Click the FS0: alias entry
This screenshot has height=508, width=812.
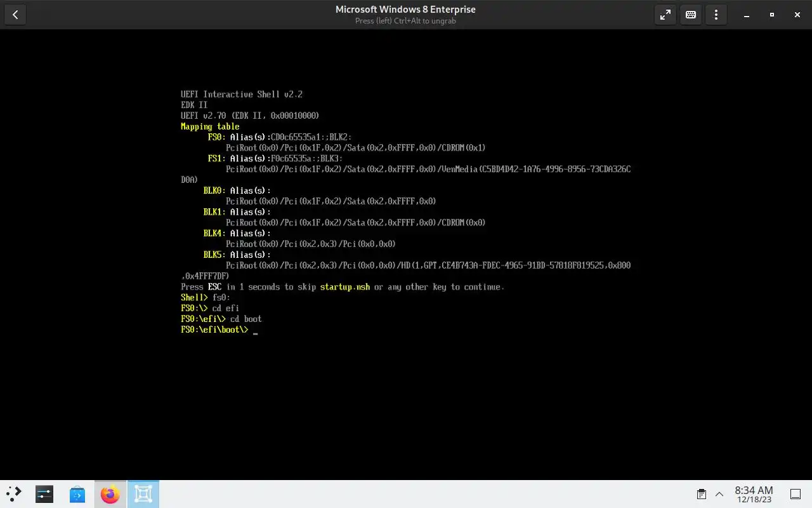tap(280, 137)
